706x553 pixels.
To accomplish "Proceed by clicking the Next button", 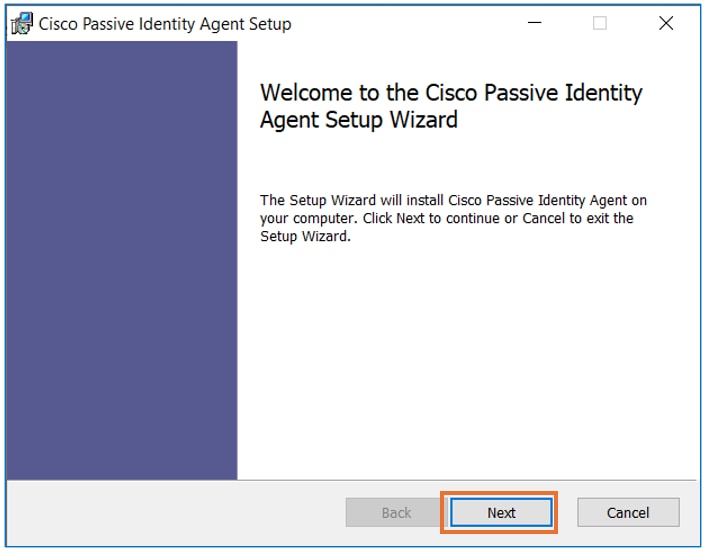I will (501, 512).
